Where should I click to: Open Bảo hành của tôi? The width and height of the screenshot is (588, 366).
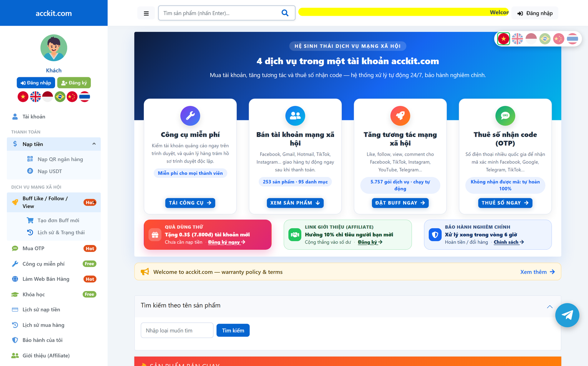[54, 340]
